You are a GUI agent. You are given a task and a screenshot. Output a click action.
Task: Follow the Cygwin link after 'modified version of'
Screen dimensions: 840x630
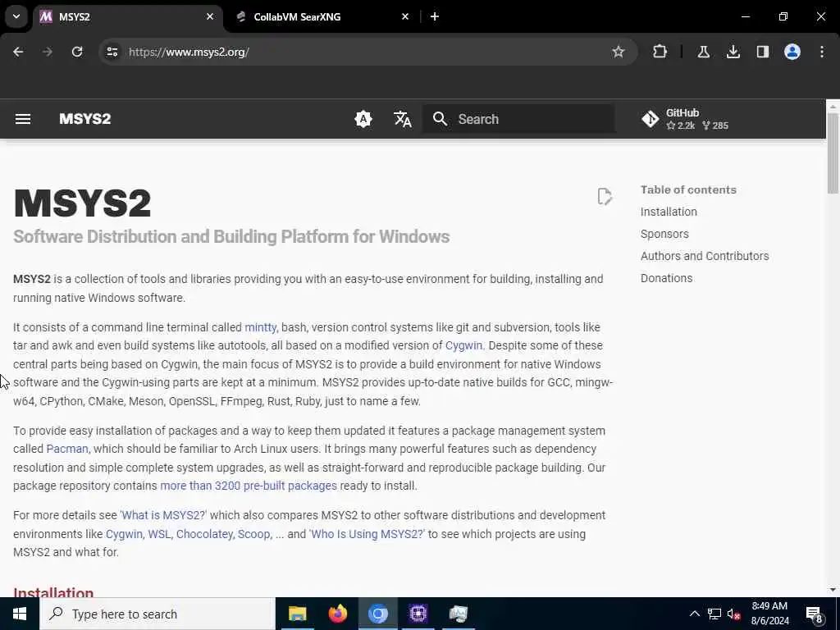pyautogui.click(x=463, y=345)
